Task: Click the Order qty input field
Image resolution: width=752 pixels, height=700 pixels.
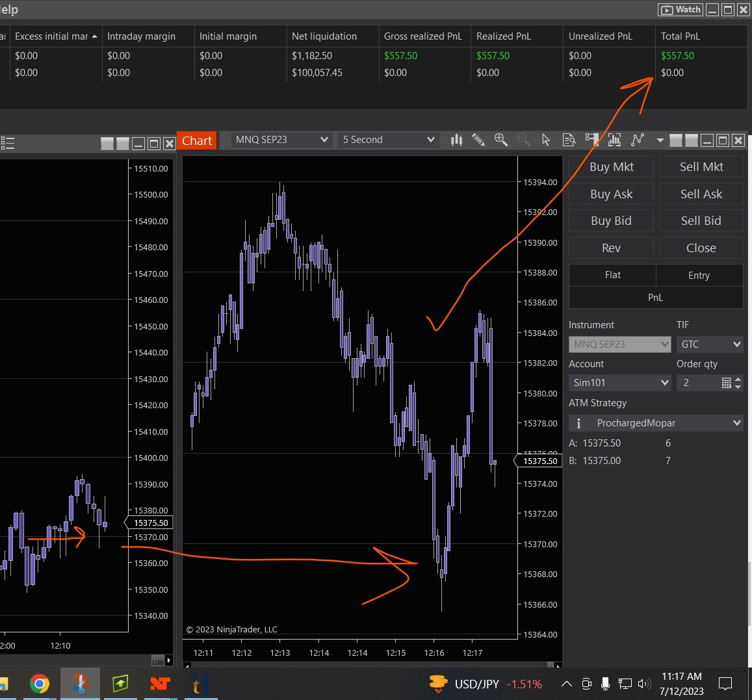Action: tap(698, 383)
